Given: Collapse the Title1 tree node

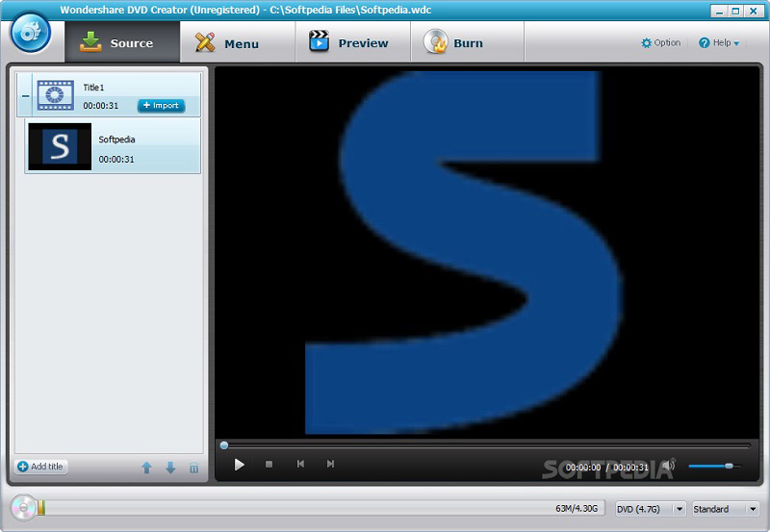Looking at the screenshot, I should [x=26, y=96].
